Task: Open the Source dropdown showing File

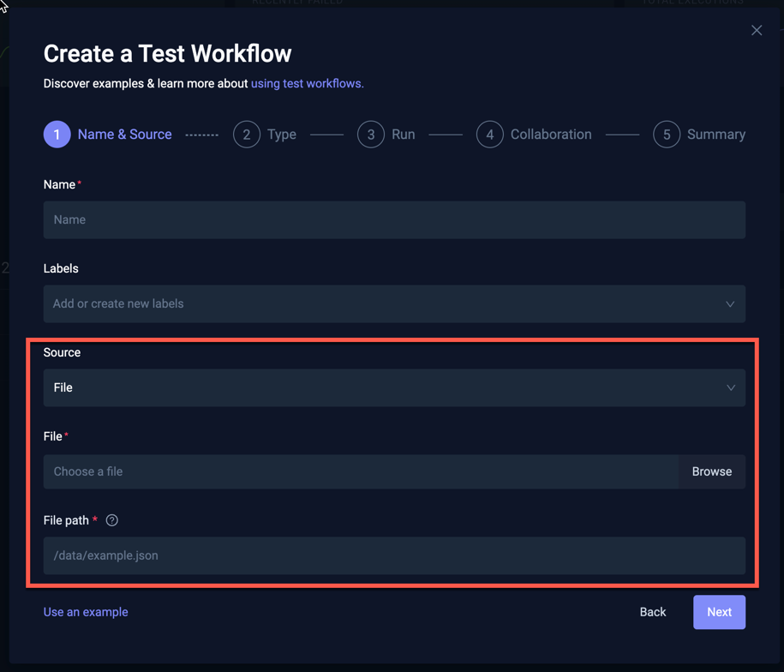Action: point(394,387)
